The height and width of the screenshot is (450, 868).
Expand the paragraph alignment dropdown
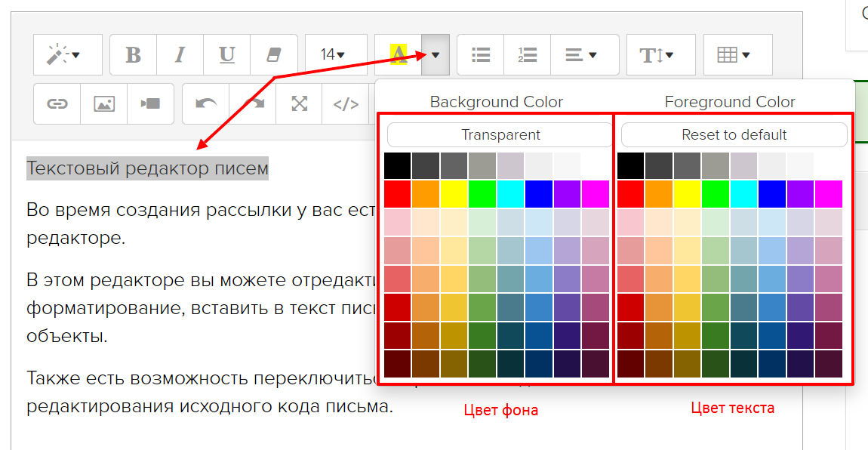584,55
